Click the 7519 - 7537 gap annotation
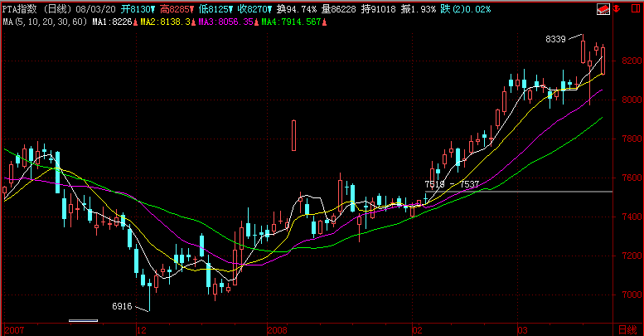 pos(451,184)
